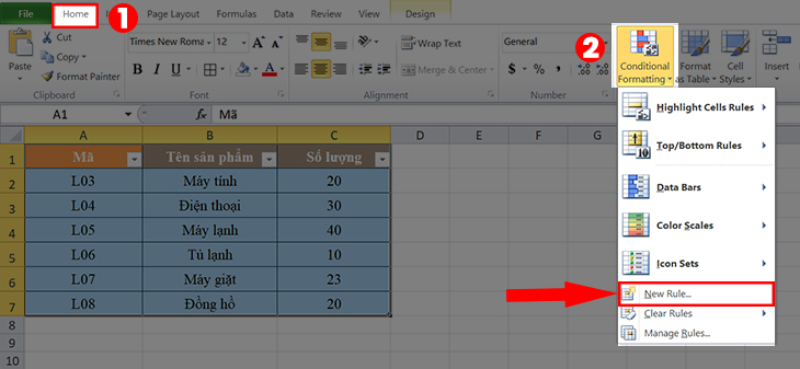Switch to the Review tab

[326, 14]
